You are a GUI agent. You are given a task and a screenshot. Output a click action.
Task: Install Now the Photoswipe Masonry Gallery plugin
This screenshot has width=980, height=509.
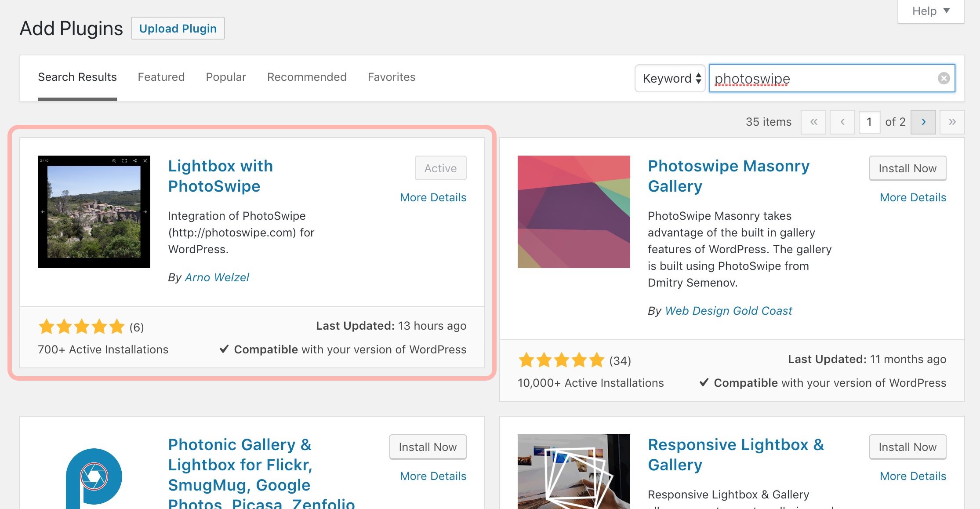(x=907, y=168)
